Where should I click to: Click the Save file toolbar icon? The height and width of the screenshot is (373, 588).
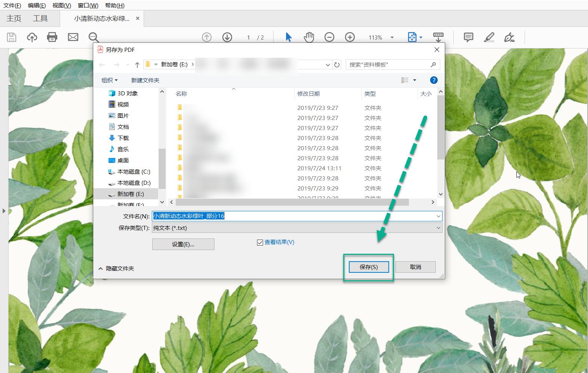pyautogui.click(x=12, y=37)
